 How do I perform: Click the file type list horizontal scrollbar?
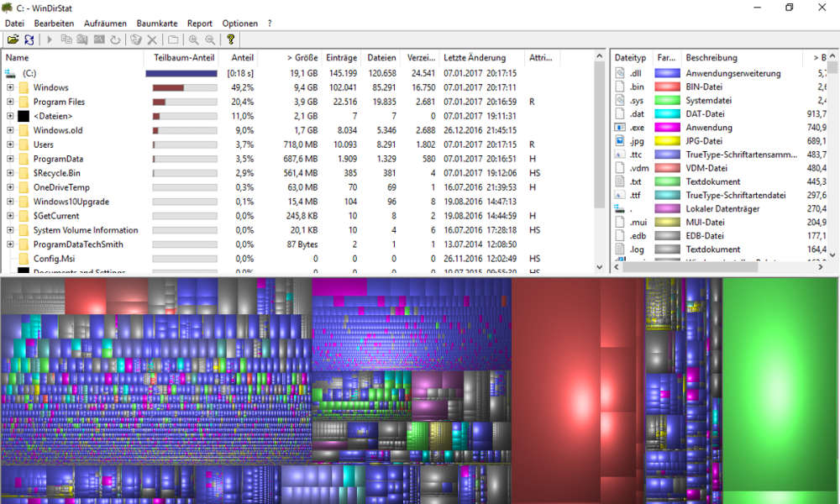click(718, 266)
